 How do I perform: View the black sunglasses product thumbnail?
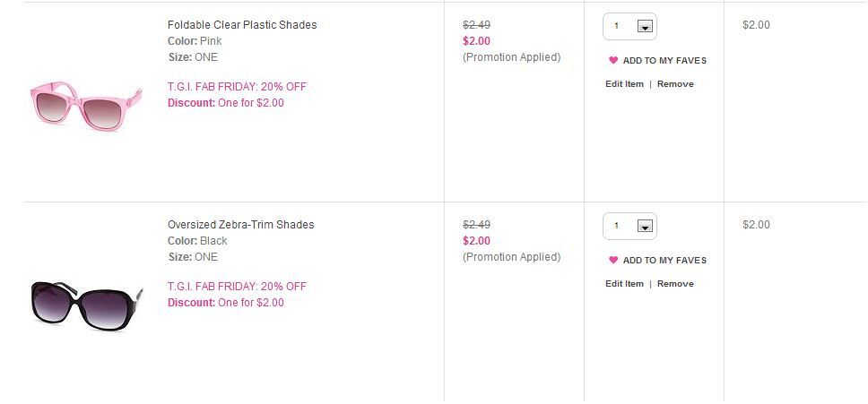[87, 305]
